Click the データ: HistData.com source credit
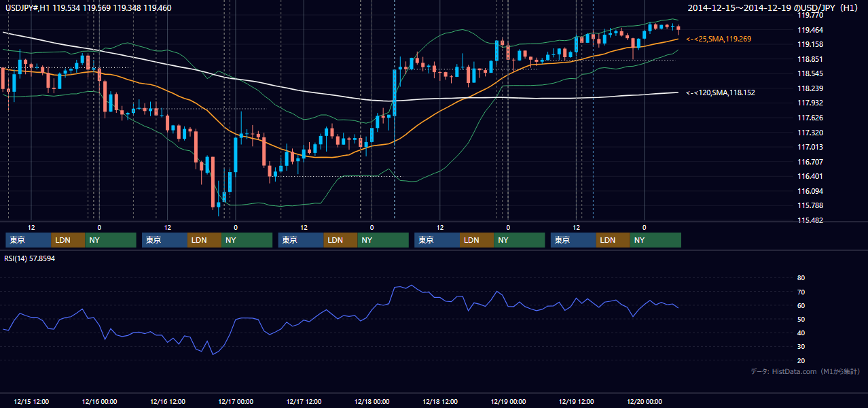The height and width of the screenshot is (408, 868). pyautogui.click(x=806, y=371)
